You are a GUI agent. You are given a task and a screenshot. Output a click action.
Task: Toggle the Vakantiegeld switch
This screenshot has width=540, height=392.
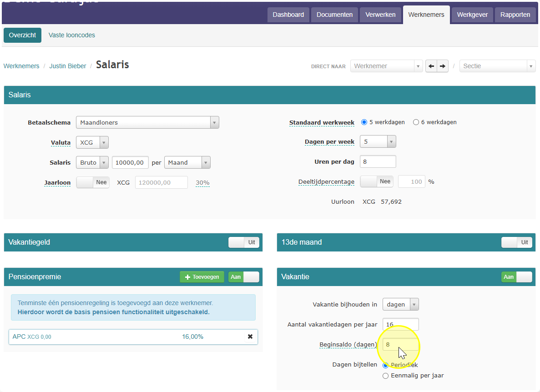(x=244, y=242)
